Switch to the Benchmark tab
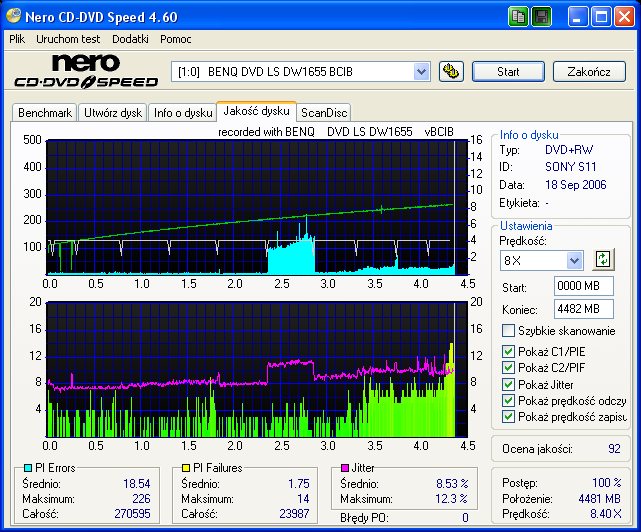 tap(45, 112)
